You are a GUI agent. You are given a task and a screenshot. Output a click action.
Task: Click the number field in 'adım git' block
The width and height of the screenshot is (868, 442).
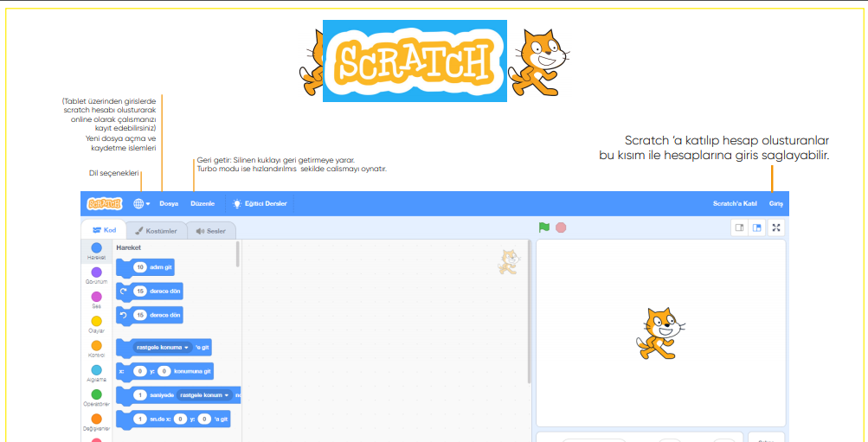tap(140, 267)
